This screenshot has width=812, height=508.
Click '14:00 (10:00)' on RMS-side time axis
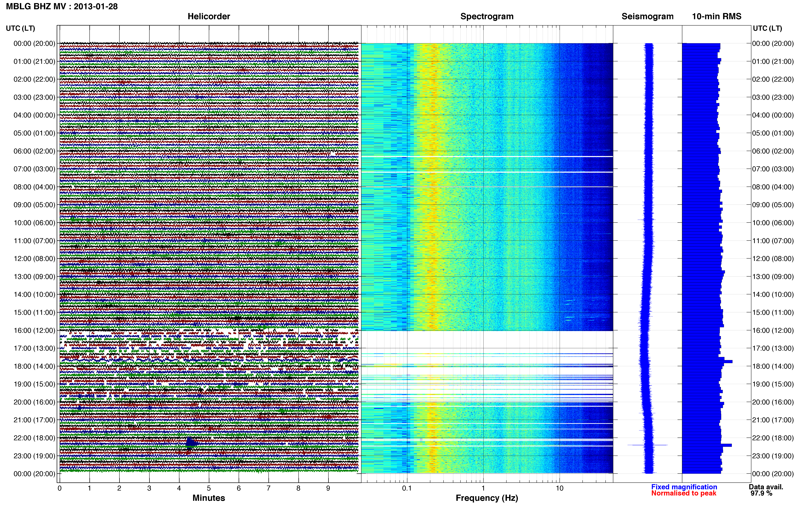[773, 294]
